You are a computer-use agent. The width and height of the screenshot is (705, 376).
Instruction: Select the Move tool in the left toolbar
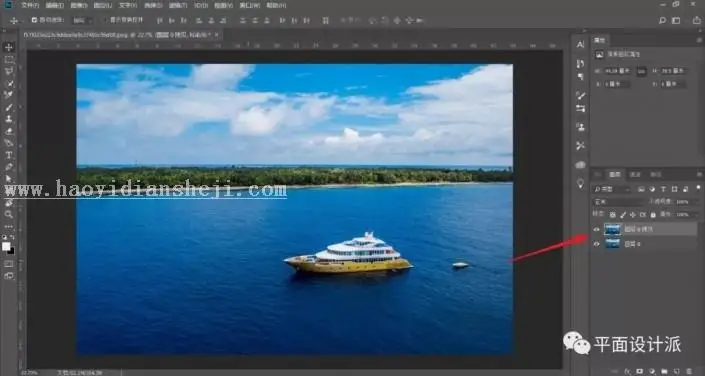pyautogui.click(x=9, y=47)
